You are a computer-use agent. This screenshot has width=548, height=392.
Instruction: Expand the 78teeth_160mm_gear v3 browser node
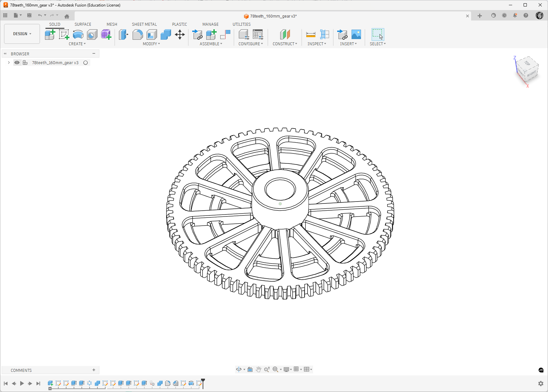[x=9, y=63]
